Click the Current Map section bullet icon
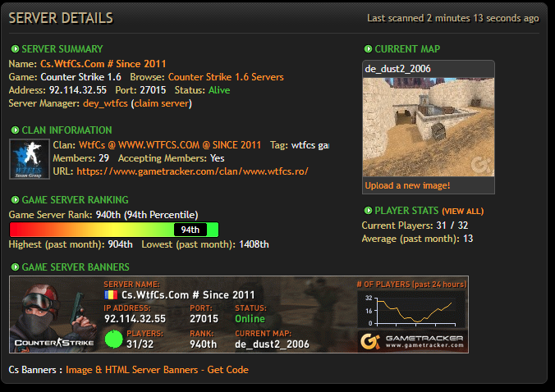Image resolution: width=555 pixels, height=392 pixels. click(x=367, y=49)
